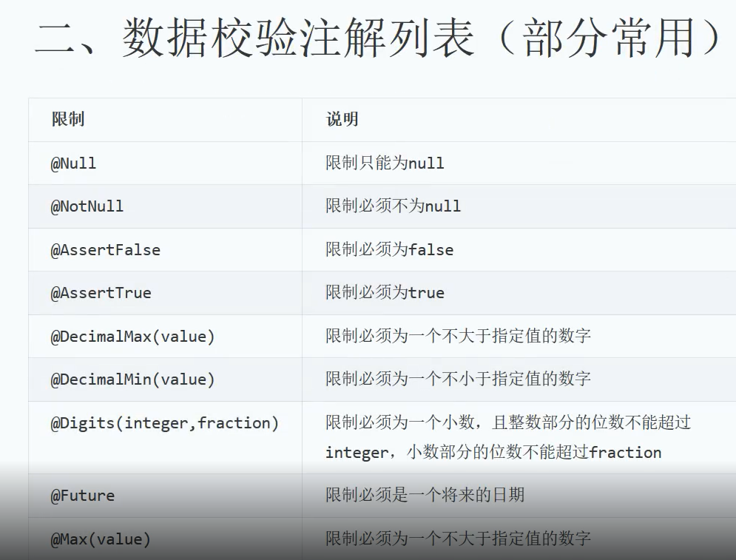
Task: Click the line integer，小数部分的位数不能超过fraction
Action: pyautogui.click(x=493, y=452)
